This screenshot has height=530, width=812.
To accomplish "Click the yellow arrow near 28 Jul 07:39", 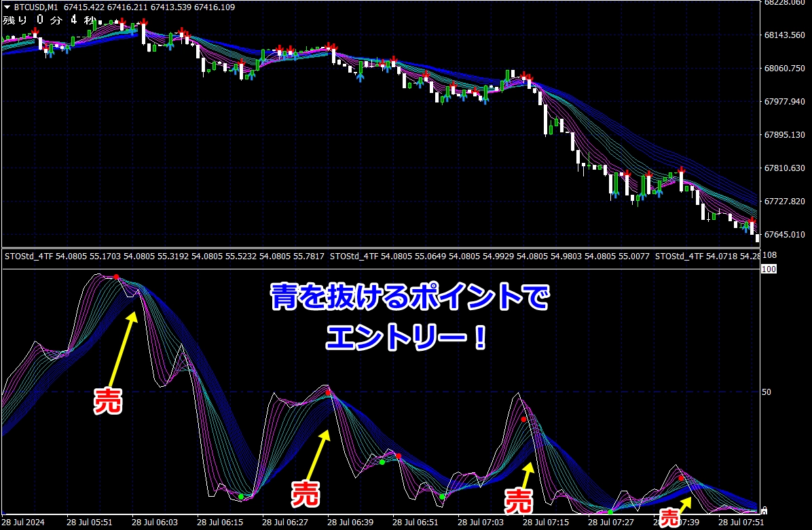I will [684, 504].
